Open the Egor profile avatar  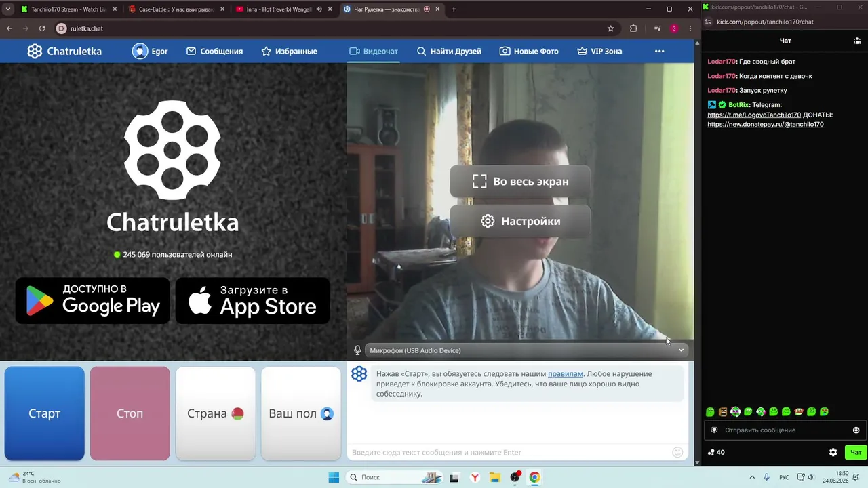(x=140, y=51)
